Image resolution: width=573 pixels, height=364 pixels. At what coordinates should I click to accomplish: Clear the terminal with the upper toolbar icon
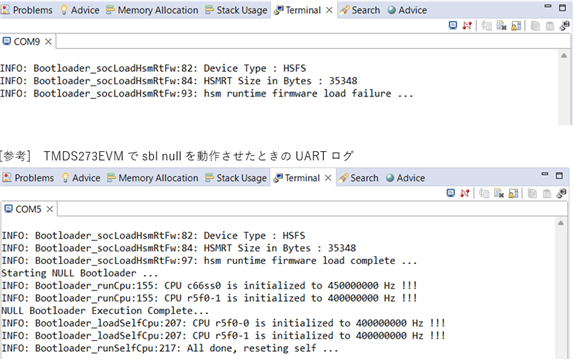pyautogui.click(x=501, y=26)
